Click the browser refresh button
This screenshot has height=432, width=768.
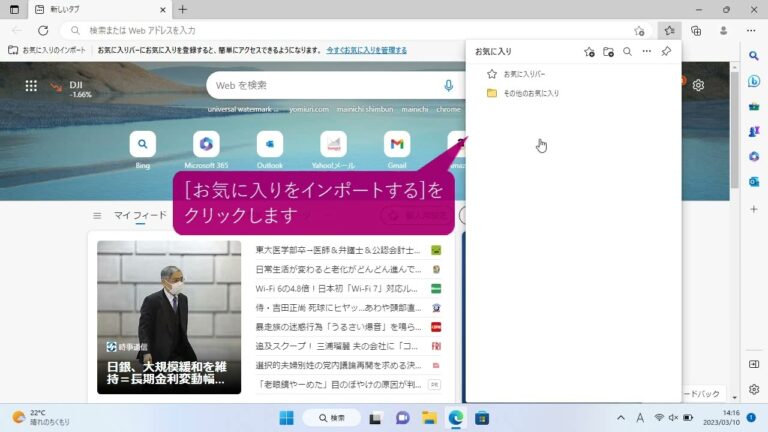(x=43, y=30)
